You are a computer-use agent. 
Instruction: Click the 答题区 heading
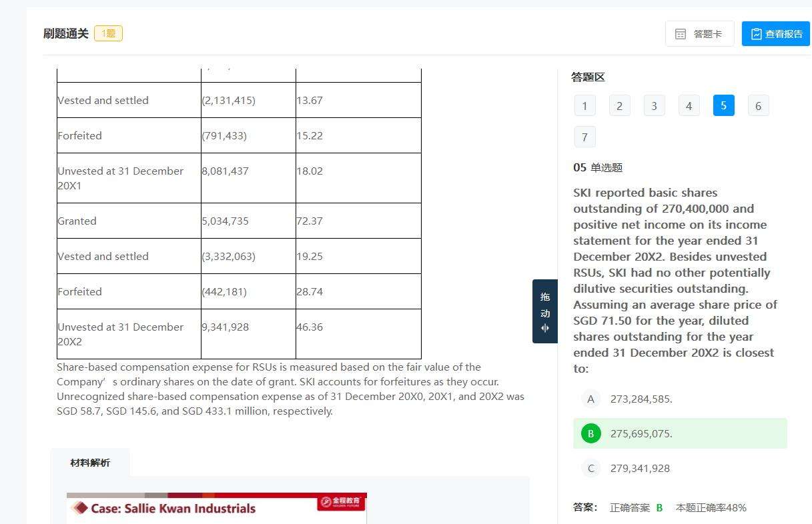click(x=588, y=77)
